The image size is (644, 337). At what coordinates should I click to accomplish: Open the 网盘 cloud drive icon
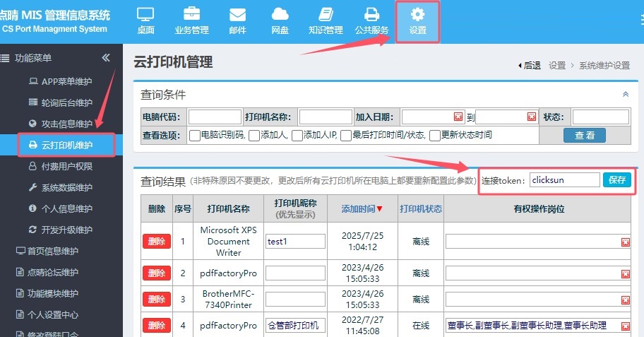(x=280, y=20)
